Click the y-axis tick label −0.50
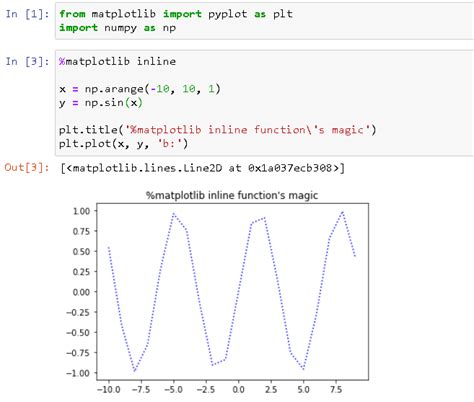This screenshot has height=402, width=474. click(x=78, y=333)
